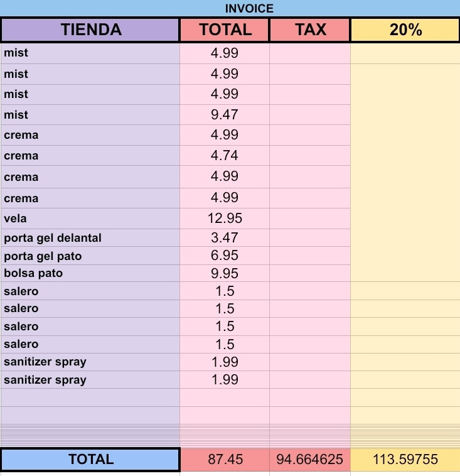Screen dimensions: 460x476
Task: Select the TAX header cell
Action: point(310,30)
